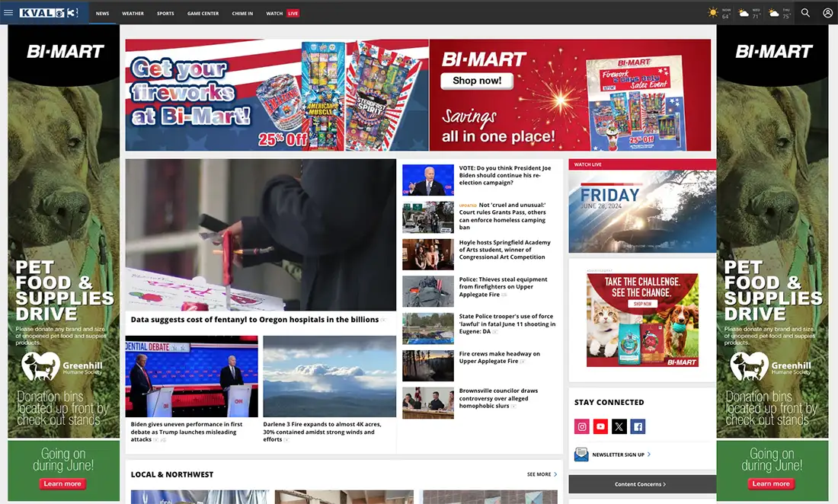Click the Upper Applegate Fire sunset thumbnail

click(x=428, y=365)
